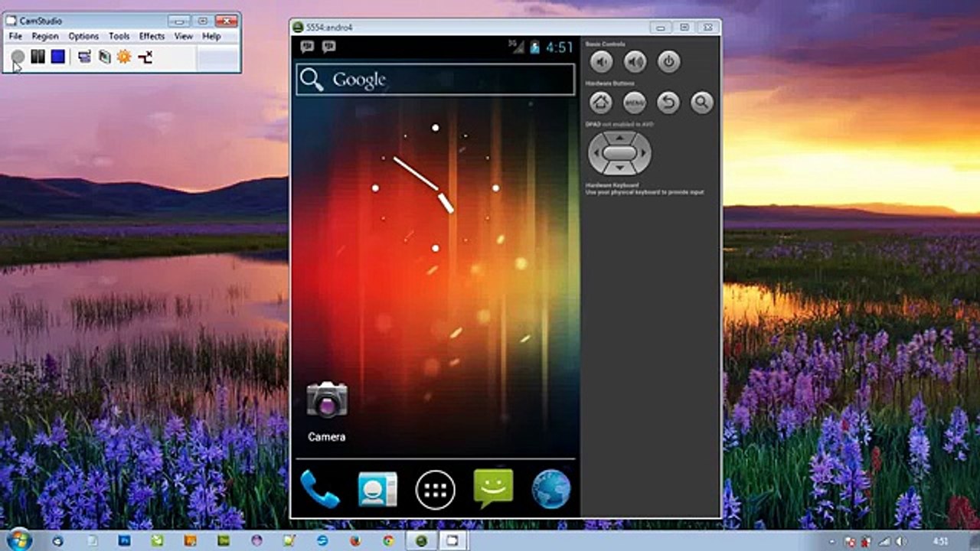Screen dimensions: 980x551
Task: Open CamStudio Effects menu
Action: pos(152,36)
